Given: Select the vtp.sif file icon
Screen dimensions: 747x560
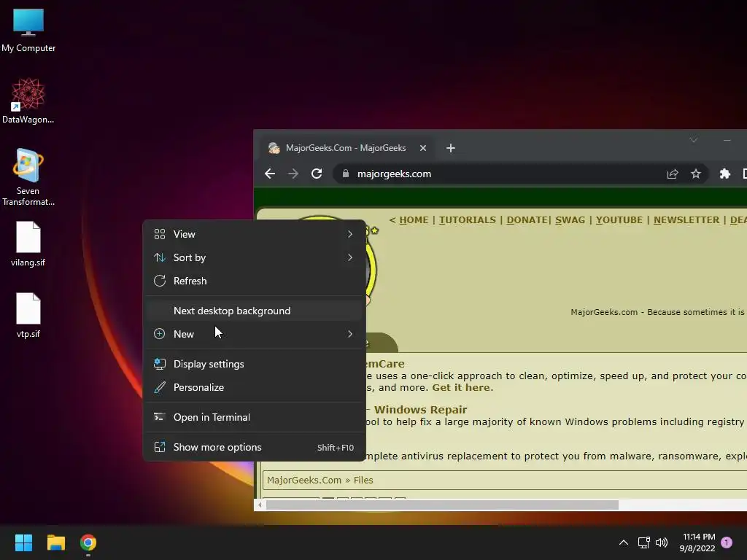Looking at the screenshot, I should pos(28,315).
